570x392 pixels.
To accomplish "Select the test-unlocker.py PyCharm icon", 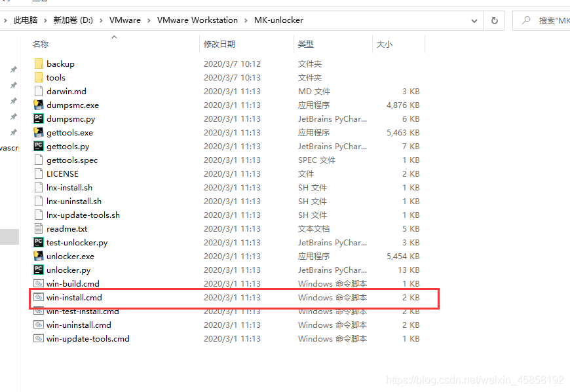I will [39, 242].
